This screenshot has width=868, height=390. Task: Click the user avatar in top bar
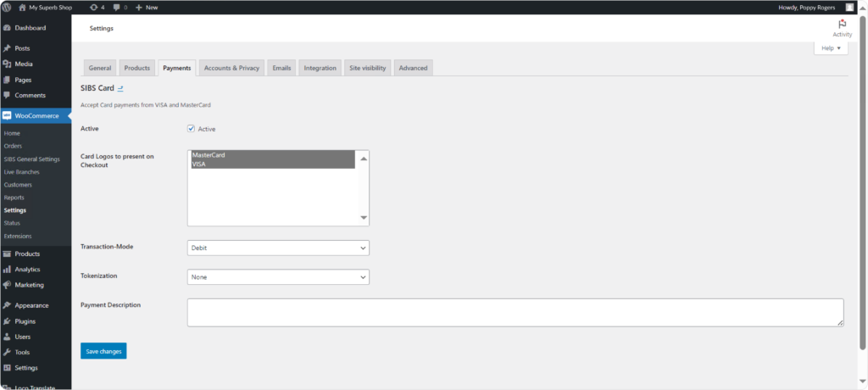click(849, 7)
